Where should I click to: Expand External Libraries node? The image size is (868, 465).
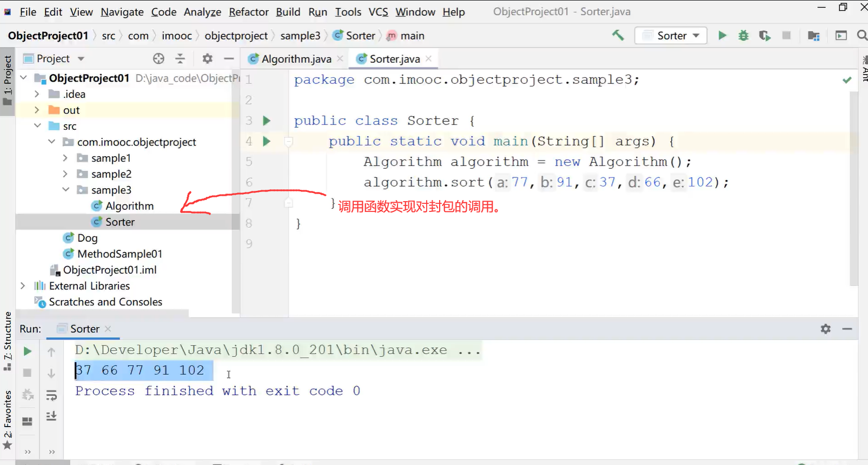[x=23, y=286]
